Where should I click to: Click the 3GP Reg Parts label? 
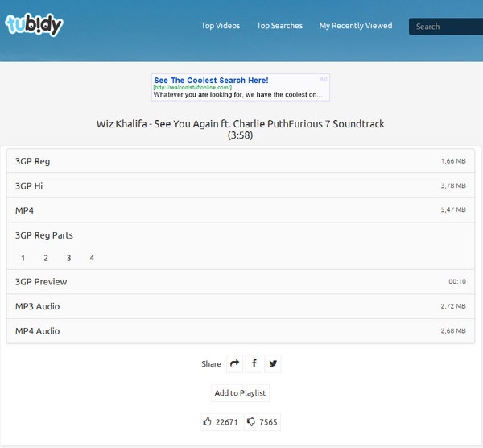click(x=44, y=235)
